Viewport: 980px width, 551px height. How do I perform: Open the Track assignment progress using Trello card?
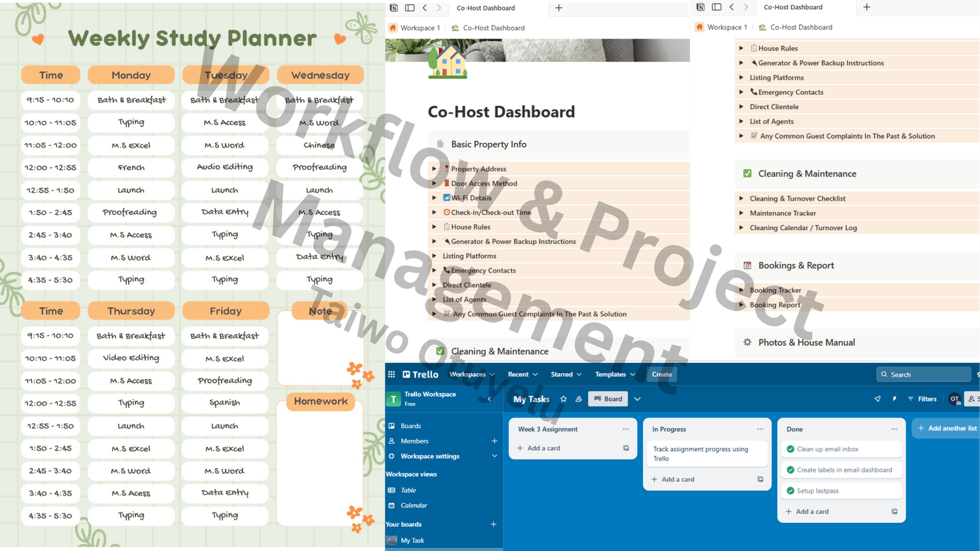point(706,454)
